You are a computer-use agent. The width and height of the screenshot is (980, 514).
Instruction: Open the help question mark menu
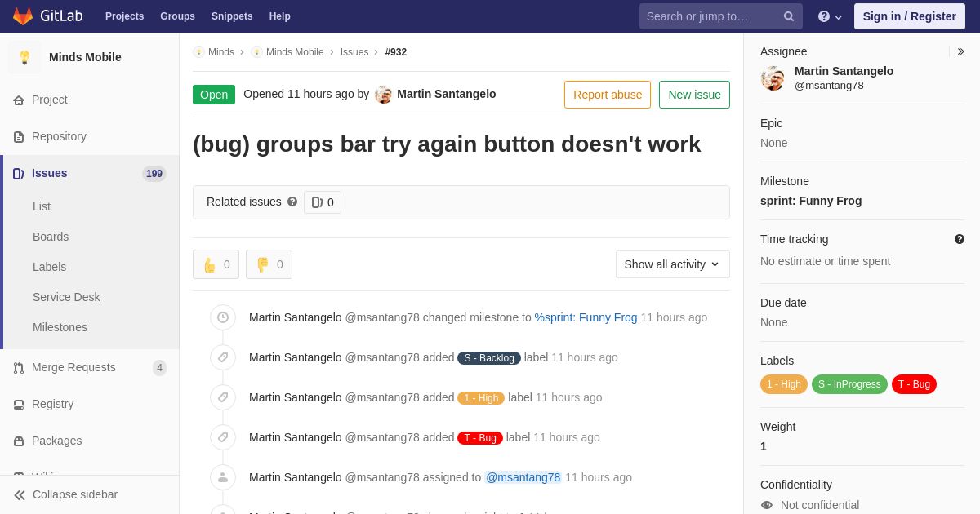830,16
